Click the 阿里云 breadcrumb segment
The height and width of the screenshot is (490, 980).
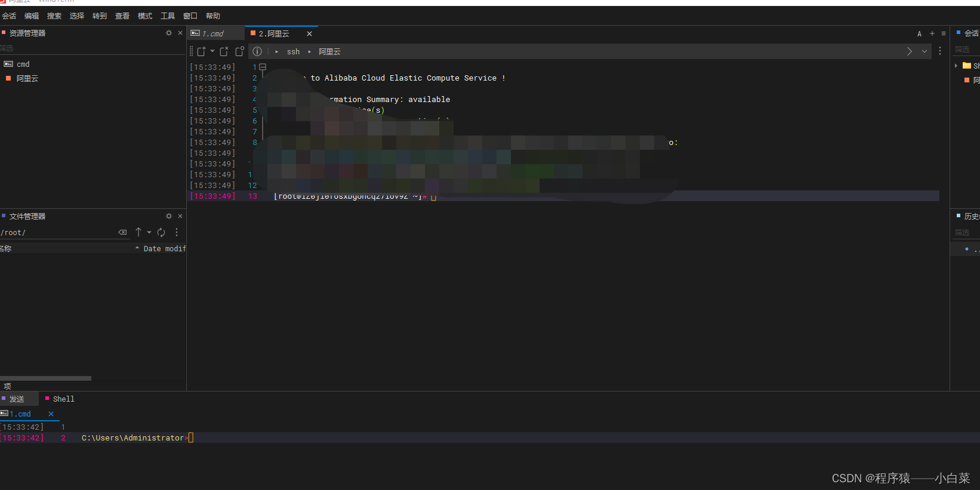point(329,52)
